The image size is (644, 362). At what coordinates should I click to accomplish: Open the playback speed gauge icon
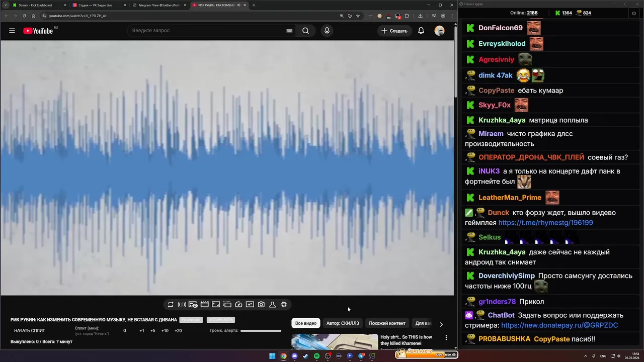[x=239, y=305]
